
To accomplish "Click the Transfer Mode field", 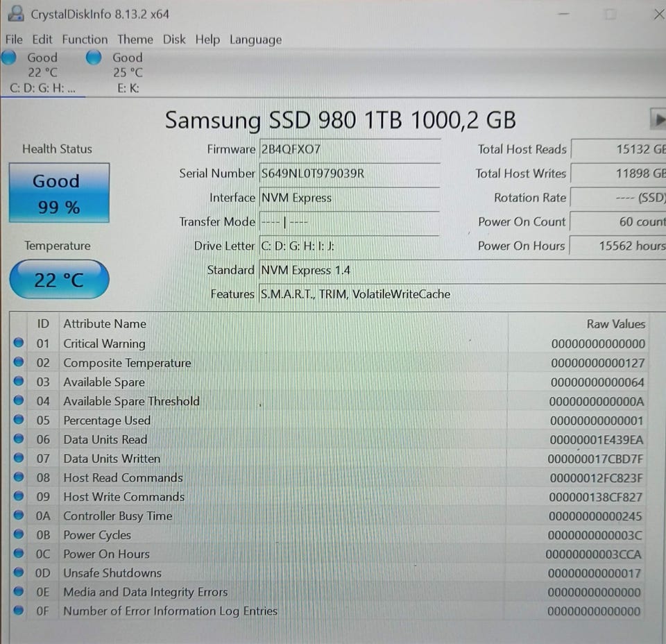I will (349, 222).
